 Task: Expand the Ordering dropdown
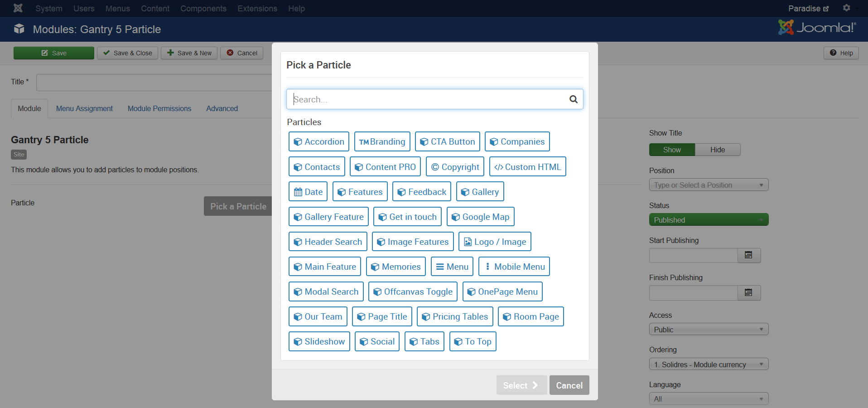(x=709, y=364)
